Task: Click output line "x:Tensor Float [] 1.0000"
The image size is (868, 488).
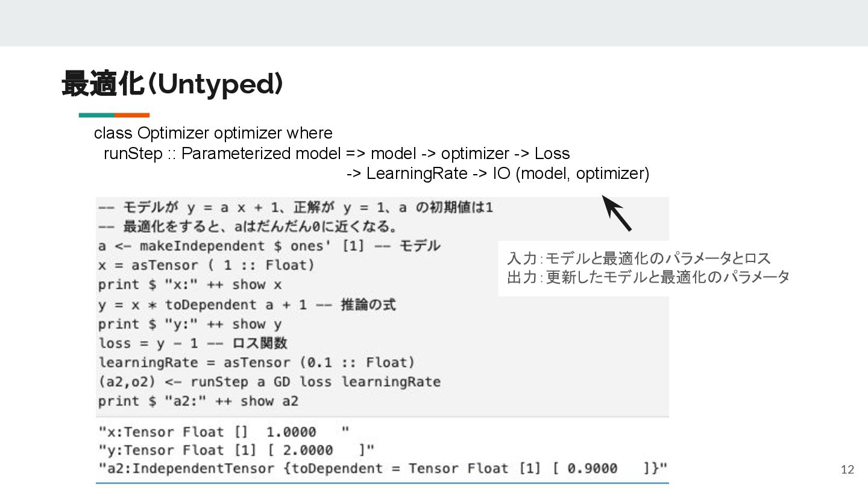Action: [x=224, y=432]
